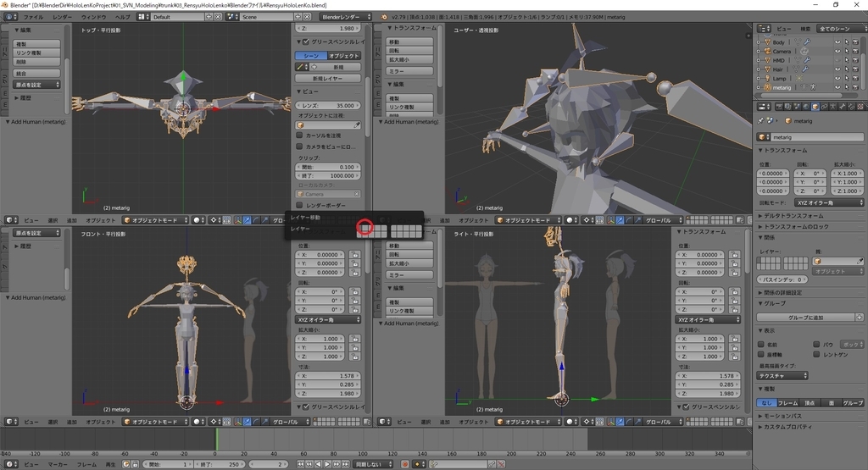868x470 pixels.
Task: Open オブジェクトモード dropdown in bottom-left viewport
Action: (156, 422)
